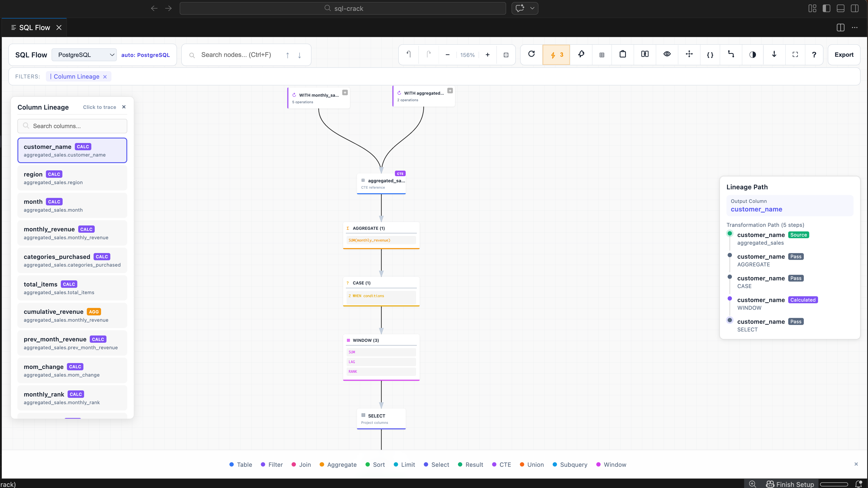This screenshot has height=488, width=868.
Task: Activate the curly braces code view icon
Action: [710, 54]
